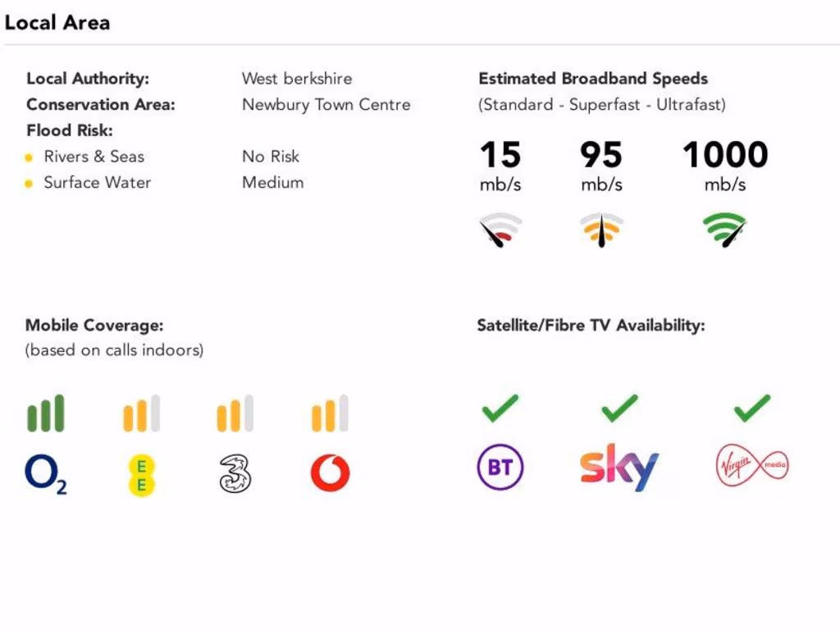
Task: Click the orange superfast speed gauge
Action: pyautogui.click(x=602, y=231)
